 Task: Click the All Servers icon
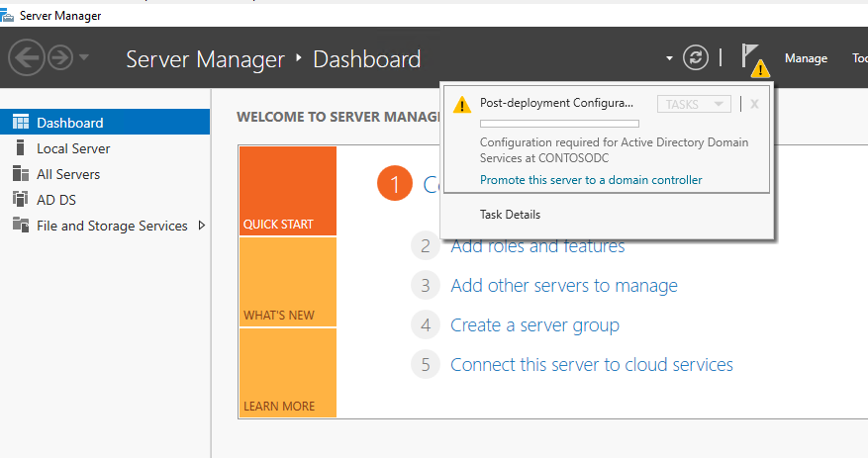pyautogui.click(x=20, y=174)
